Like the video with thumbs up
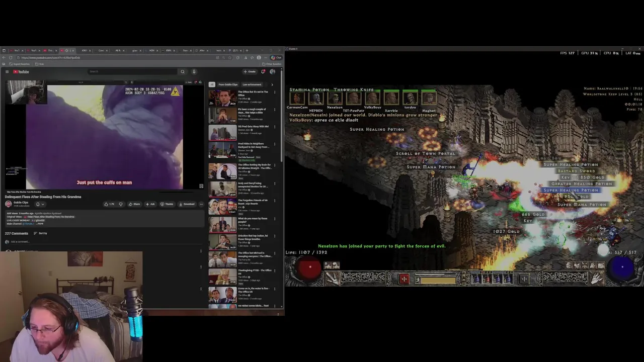 point(109,204)
